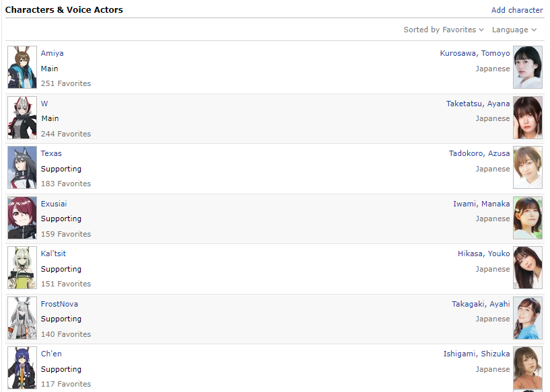Visit Kurosawa, Tomoyo voice actor page
The height and width of the screenshot is (392, 550).
(475, 53)
